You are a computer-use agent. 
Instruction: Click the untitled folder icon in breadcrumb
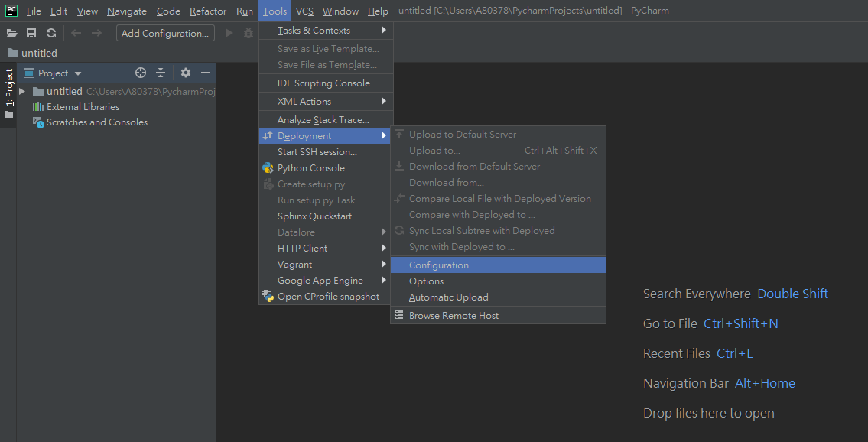pyautogui.click(x=12, y=53)
